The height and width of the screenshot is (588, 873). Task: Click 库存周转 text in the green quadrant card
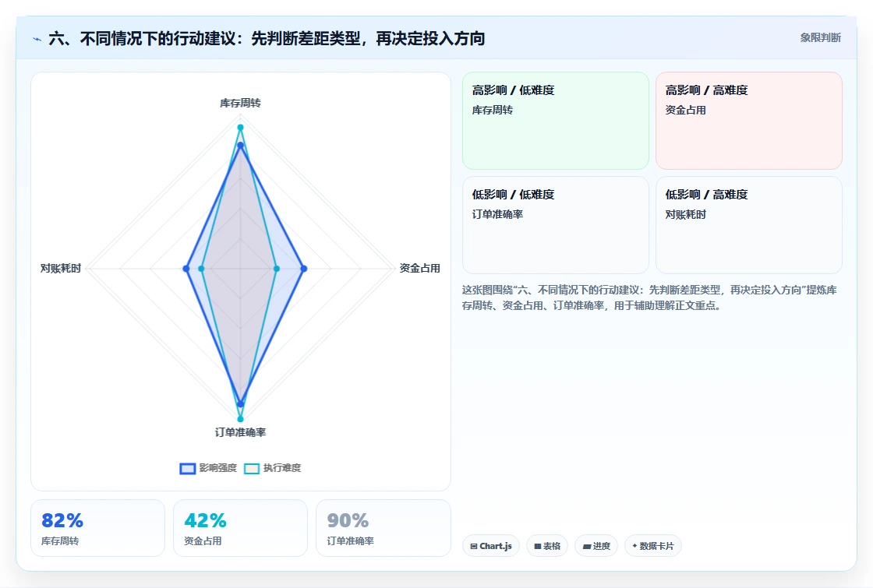pos(492,110)
